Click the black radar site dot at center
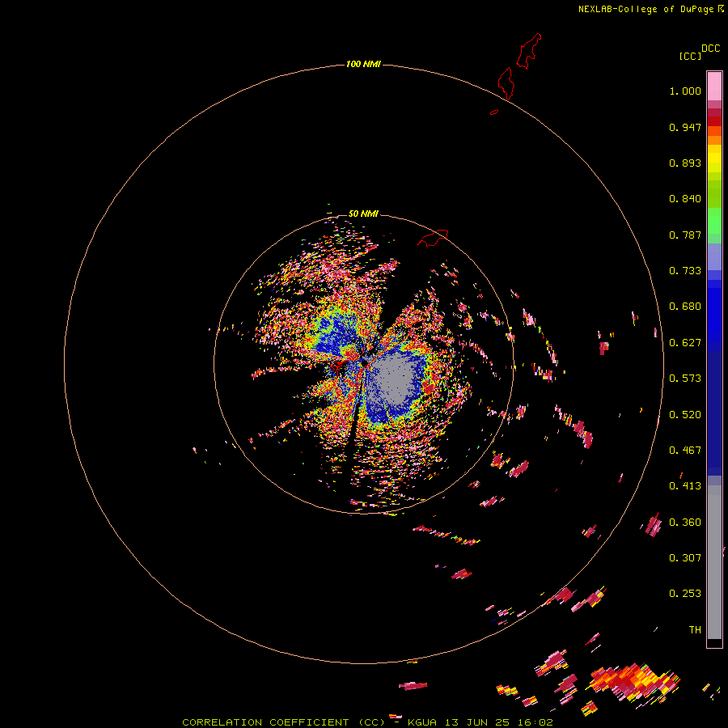This screenshot has width=728, height=728. point(364,362)
